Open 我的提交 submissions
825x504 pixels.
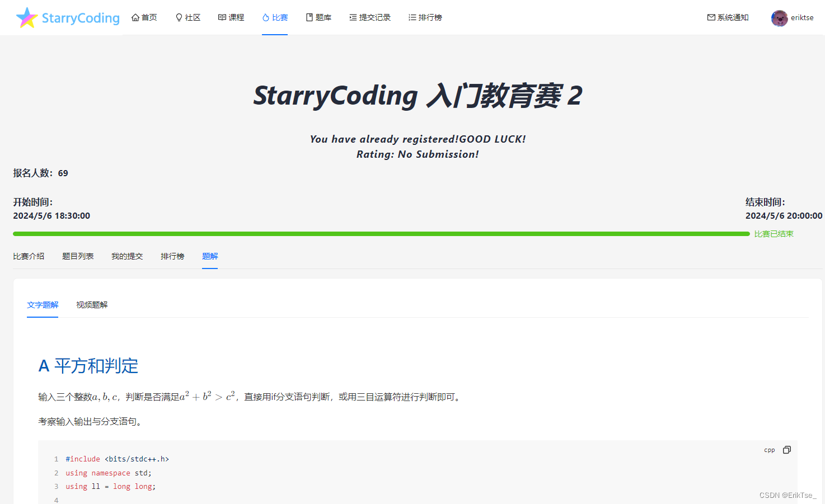[127, 256]
